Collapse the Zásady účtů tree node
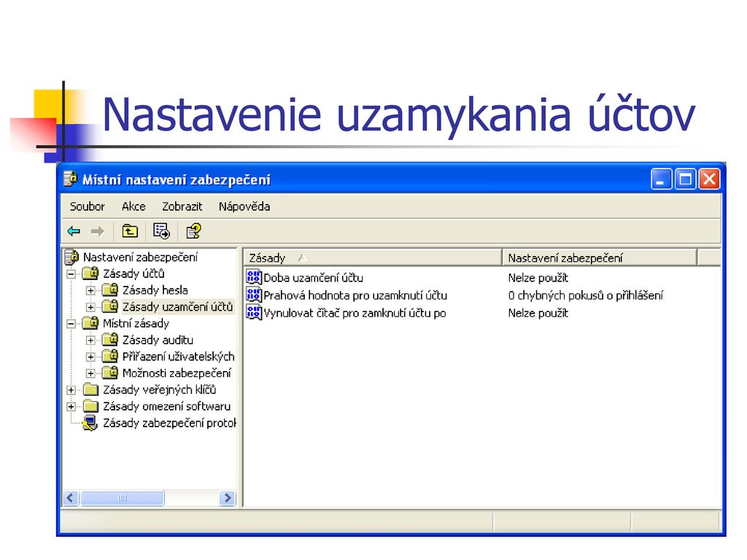This screenshot has width=747, height=560. click(71, 274)
